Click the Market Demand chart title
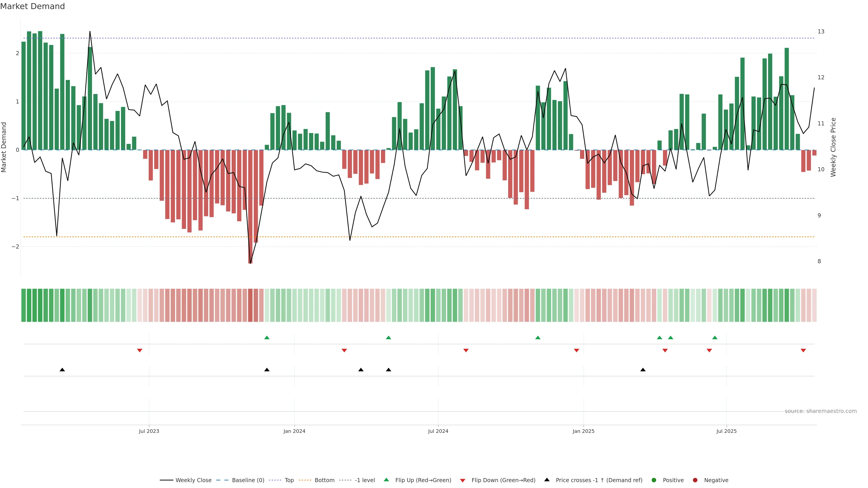The height and width of the screenshot is (488, 868). [32, 6]
